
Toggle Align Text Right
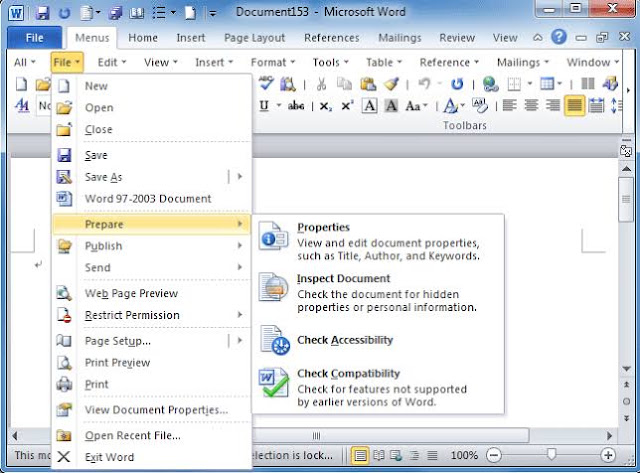pyautogui.click(x=553, y=106)
